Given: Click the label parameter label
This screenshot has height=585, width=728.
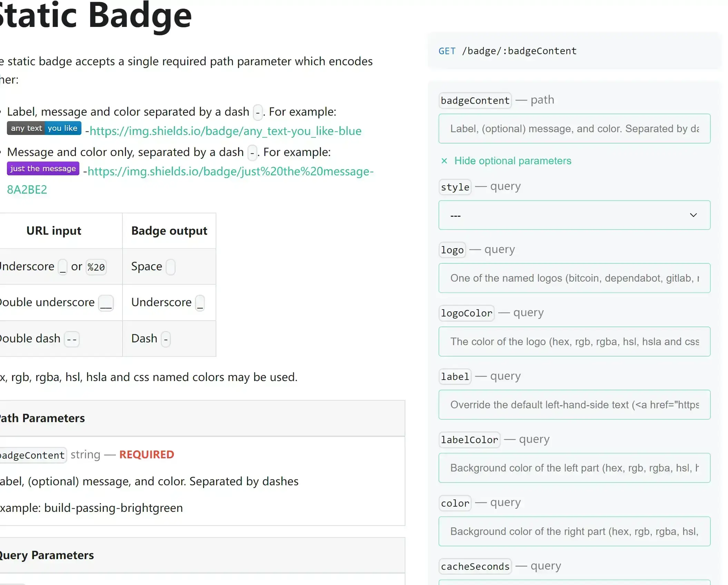Looking at the screenshot, I should [455, 377].
